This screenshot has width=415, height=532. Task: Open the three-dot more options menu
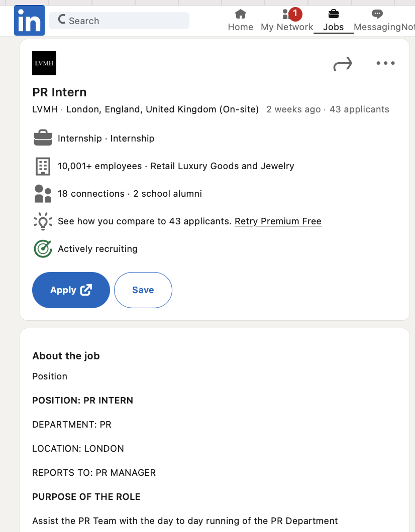click(385, 63)
